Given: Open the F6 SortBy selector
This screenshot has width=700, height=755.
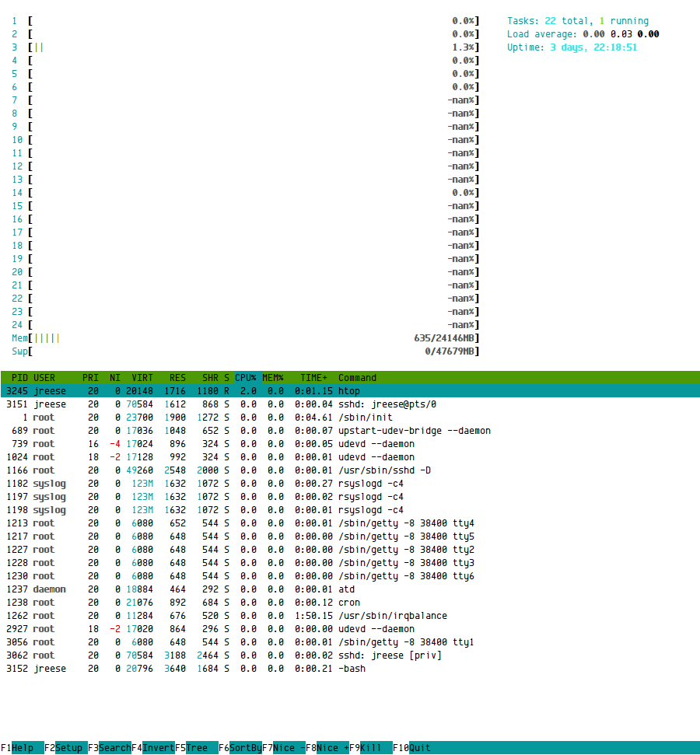Looking at the screenshot, I should (240, 748).
